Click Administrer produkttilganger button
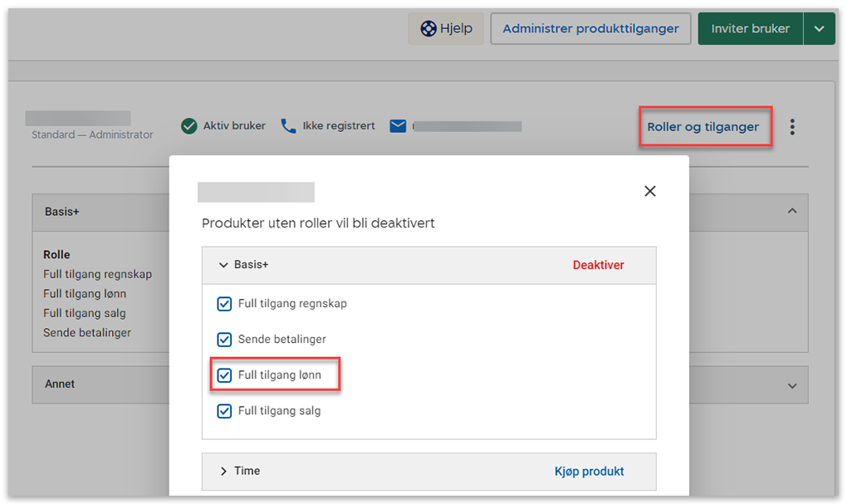847x504 pixels. point(590,29)
